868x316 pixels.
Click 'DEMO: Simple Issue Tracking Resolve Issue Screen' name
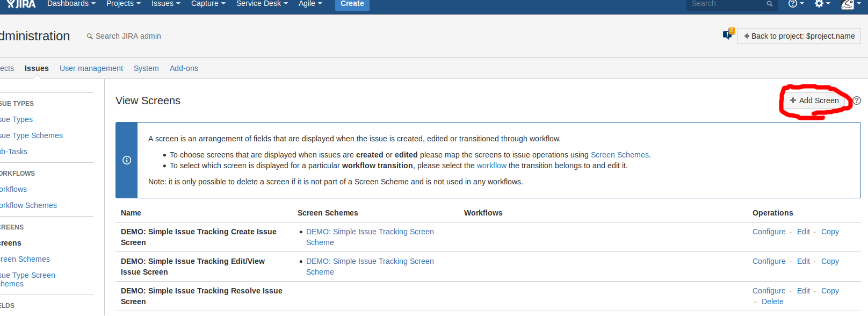pos(201,296)
